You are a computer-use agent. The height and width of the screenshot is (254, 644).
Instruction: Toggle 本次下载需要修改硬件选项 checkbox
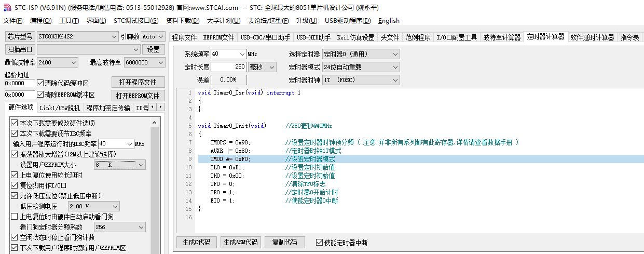14,123
